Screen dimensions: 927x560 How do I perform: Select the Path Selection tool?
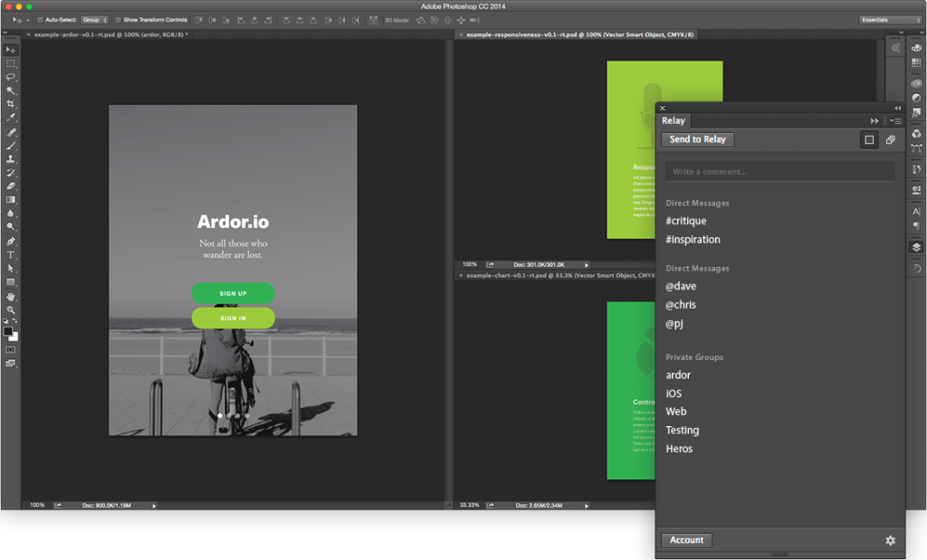click(x=11, y=268)
